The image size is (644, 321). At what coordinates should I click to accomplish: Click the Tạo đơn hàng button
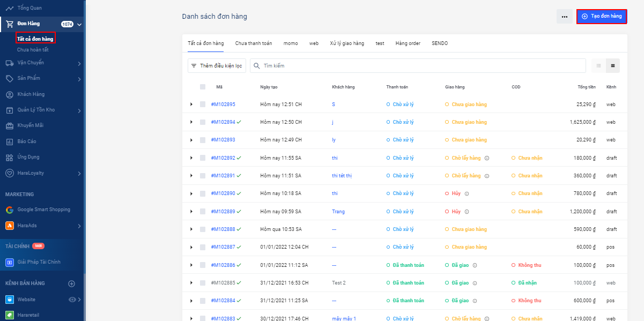tap(602, 17)
